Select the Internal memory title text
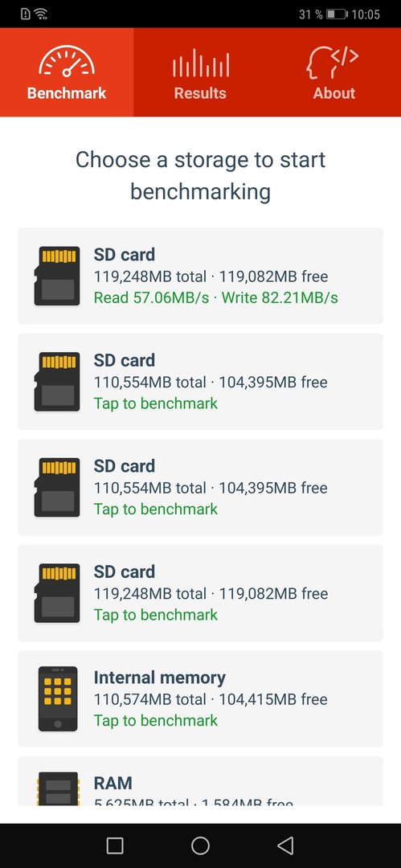The image size is (401, 868). pyautogui.click(x=159, y=678)
